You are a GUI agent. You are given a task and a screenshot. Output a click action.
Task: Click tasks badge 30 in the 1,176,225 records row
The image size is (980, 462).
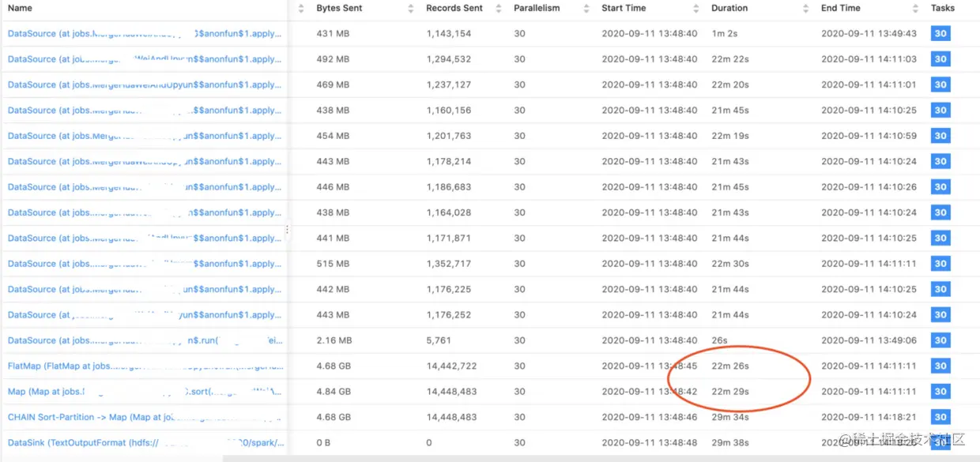click(940, 290)
